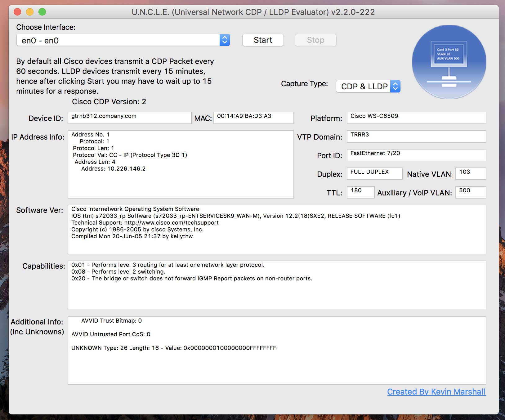Click the Device ID field gtrnb312.company.com
Screen dimensions: 505x420
click(130, 118)
